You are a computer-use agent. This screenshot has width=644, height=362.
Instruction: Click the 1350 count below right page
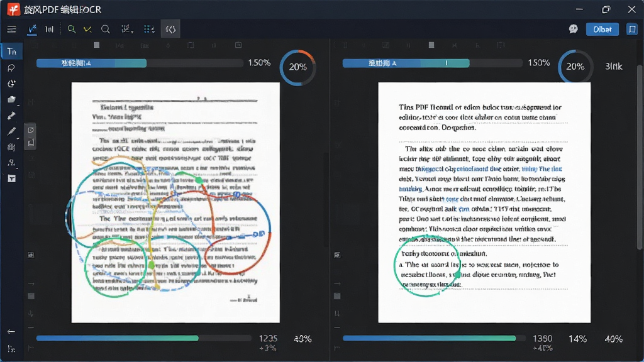(543, 339)
